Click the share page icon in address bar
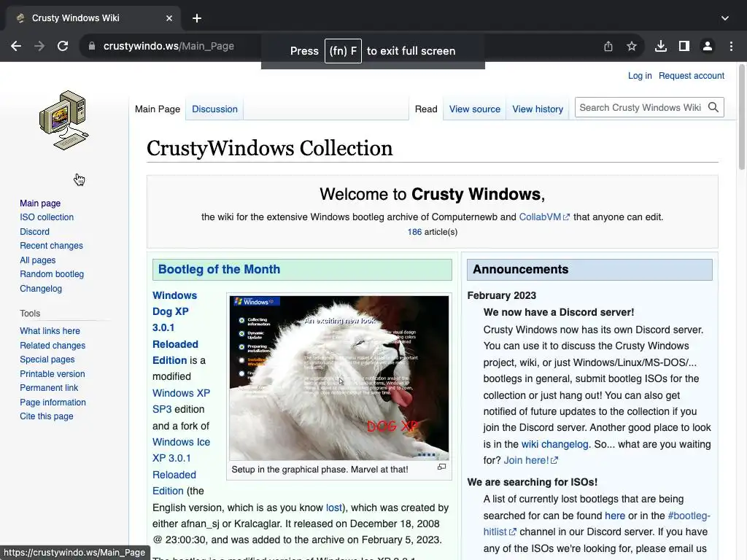Screen dimensions: 747x560 click(x=608, y=46)
